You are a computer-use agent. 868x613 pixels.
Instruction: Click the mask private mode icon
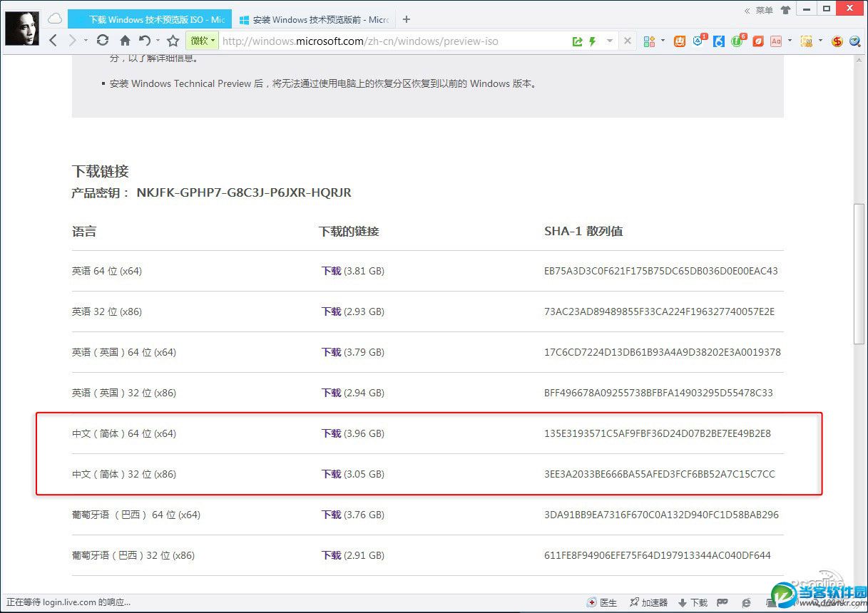(x=723, y=603)
